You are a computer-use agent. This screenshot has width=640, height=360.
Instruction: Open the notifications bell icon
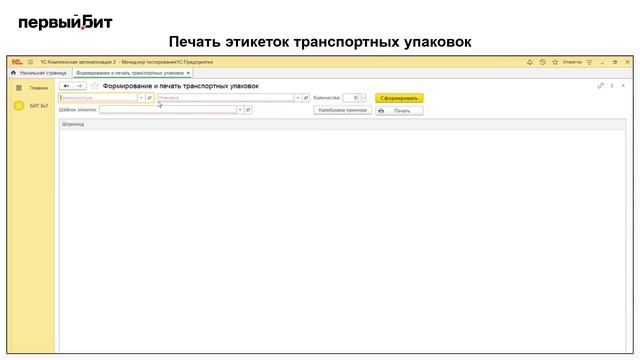pos(530,62)
